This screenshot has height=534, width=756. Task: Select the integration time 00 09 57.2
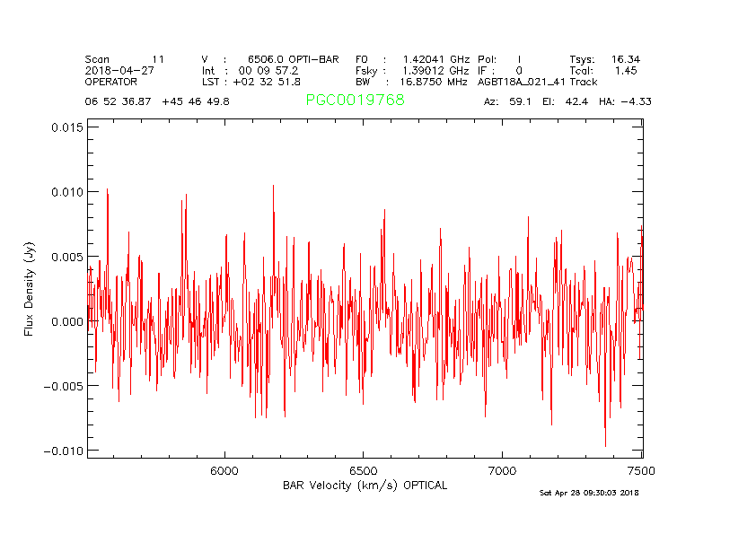click(268, 70)
